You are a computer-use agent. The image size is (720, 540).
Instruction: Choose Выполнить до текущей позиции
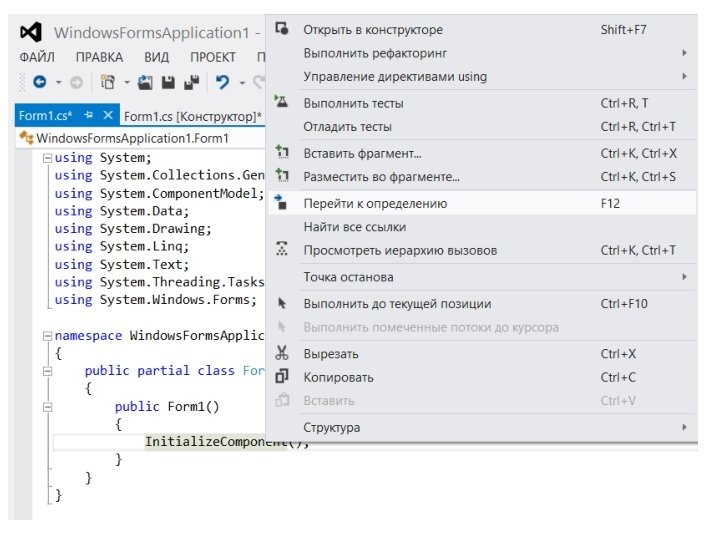pos(481,304)
